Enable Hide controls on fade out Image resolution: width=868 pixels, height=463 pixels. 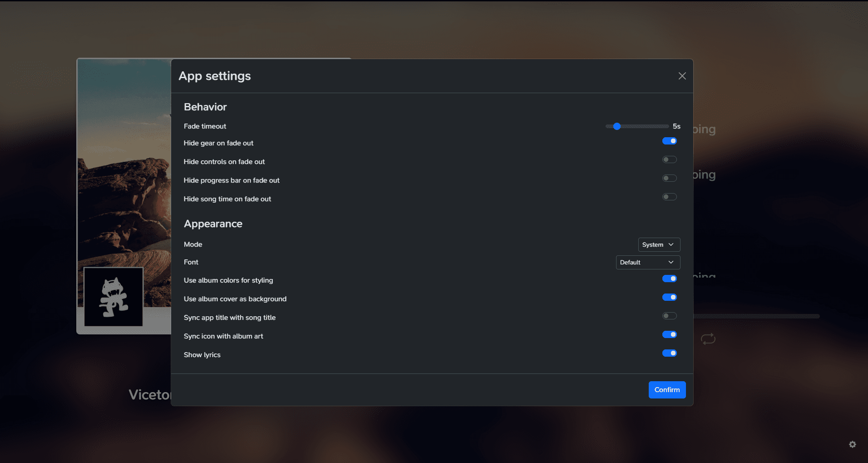point(669,159)
